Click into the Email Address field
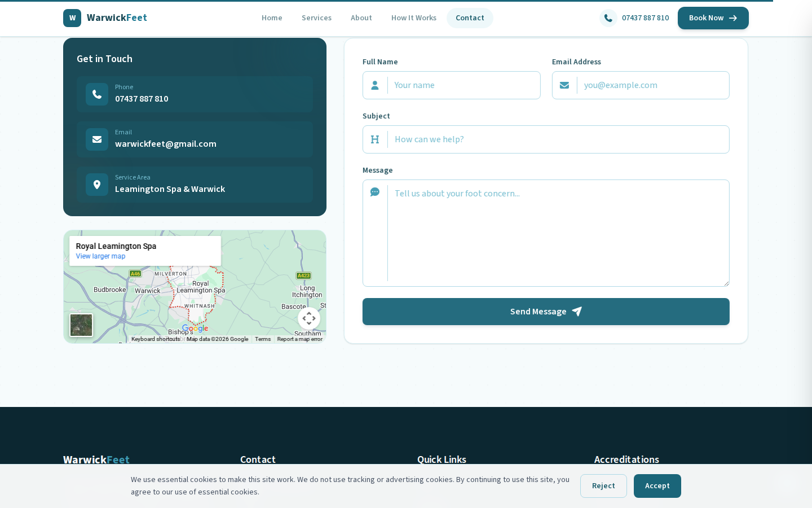The width and height of the screenshot is (812, 508). [652, 85]
